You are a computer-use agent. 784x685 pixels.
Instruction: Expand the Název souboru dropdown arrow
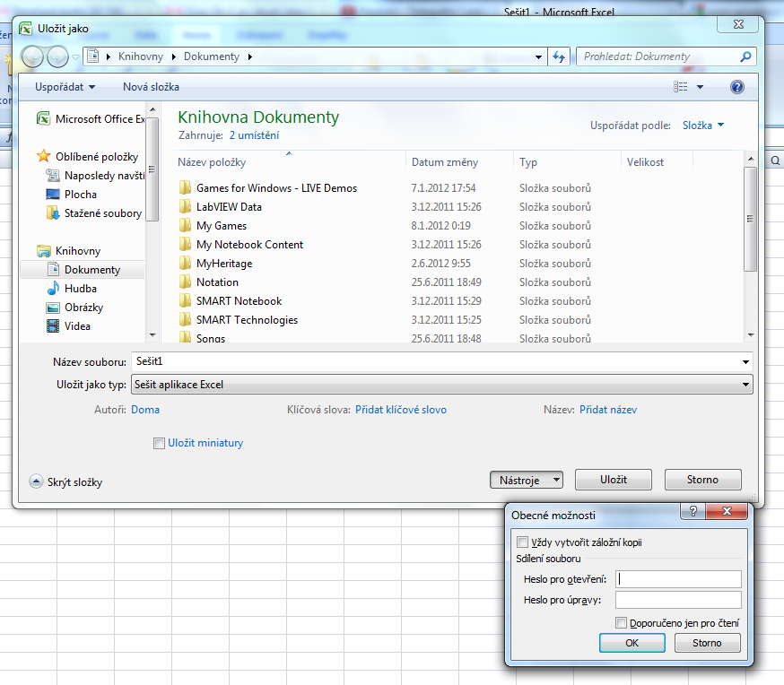(745, 361)
